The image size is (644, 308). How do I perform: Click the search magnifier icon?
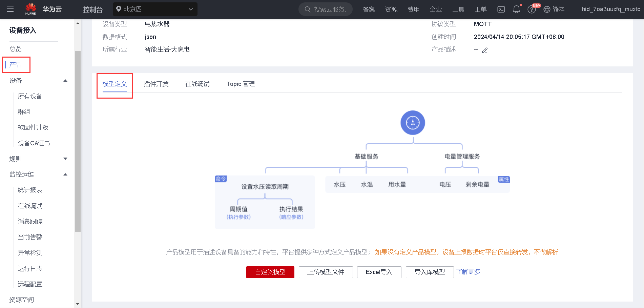click(x=308, y=9)
